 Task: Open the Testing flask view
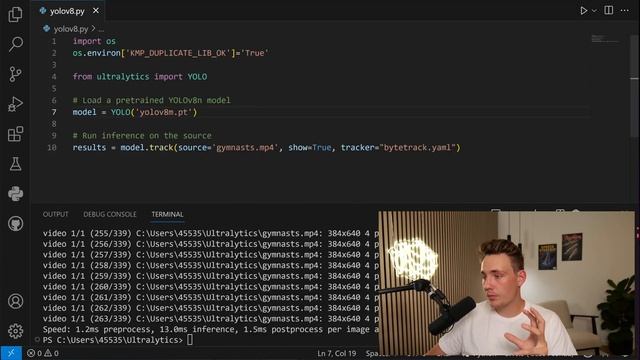click(15, 164)
